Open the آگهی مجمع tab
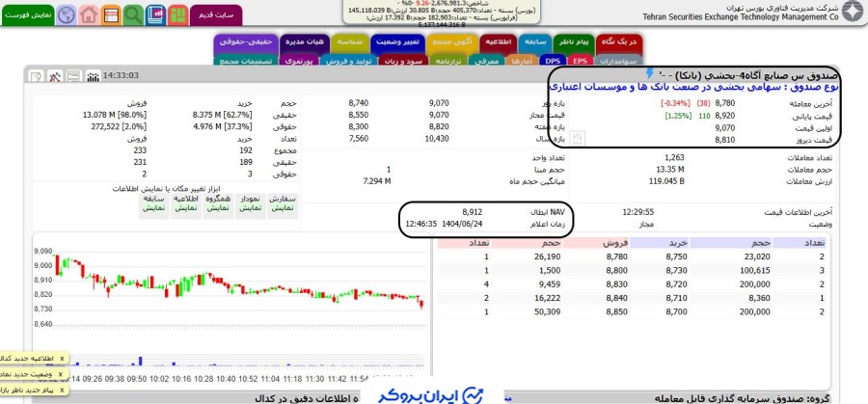The image size is (868, 404). (452, 42)
